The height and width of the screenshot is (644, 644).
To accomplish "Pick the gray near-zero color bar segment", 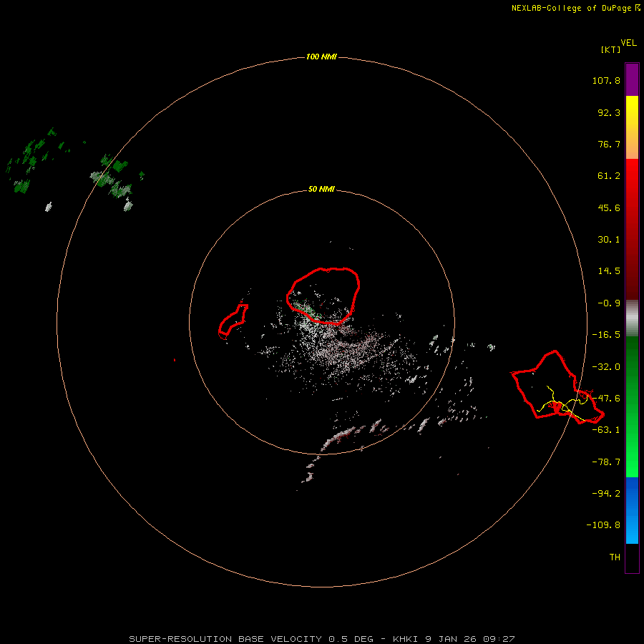I will [x=632, y=318].
